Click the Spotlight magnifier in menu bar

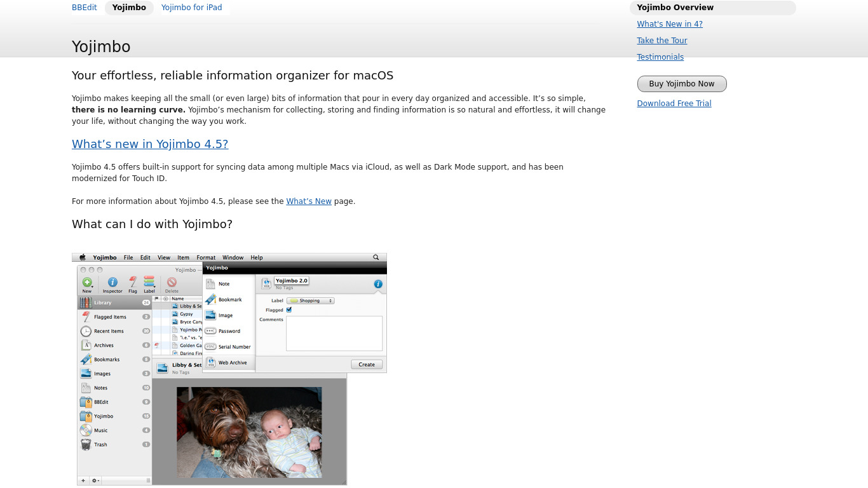376,257
